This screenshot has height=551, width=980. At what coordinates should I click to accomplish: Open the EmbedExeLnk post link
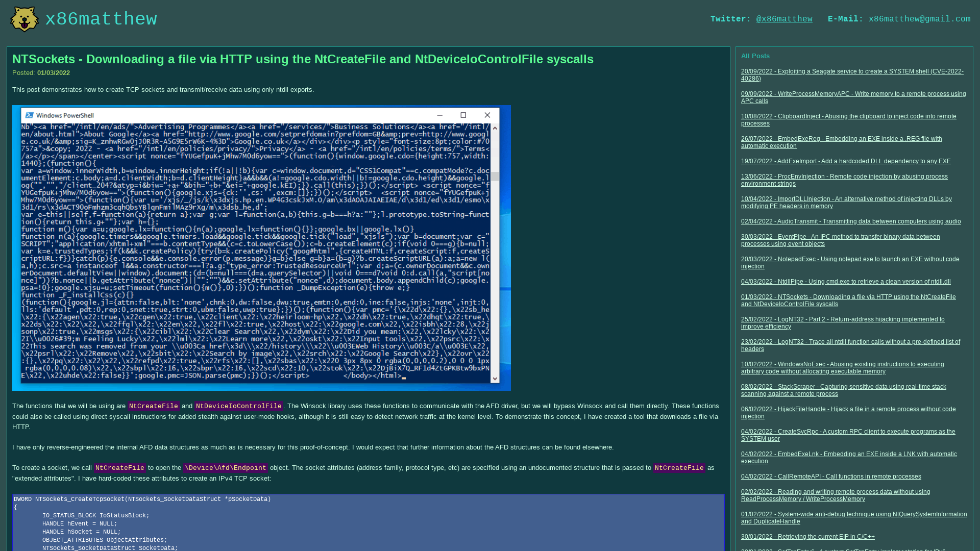pyautogui.click(x=849, y=458)
